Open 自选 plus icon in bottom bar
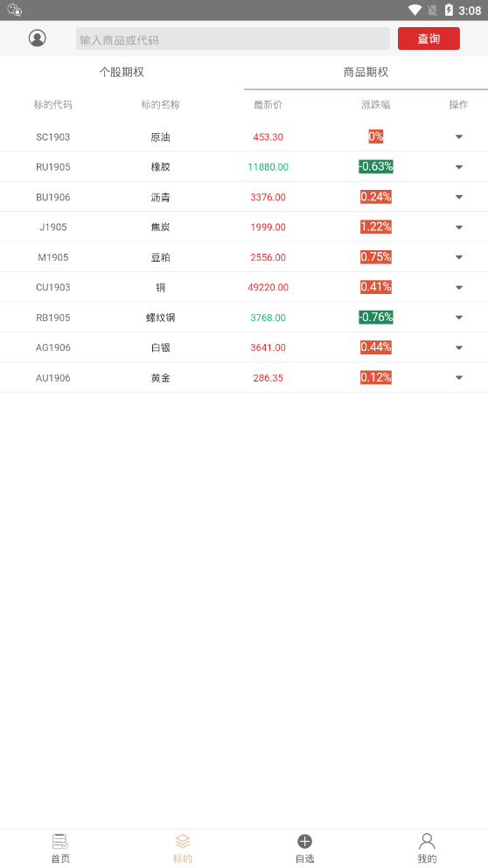Viewport: 488px width, 868px height. pos(305,842)
